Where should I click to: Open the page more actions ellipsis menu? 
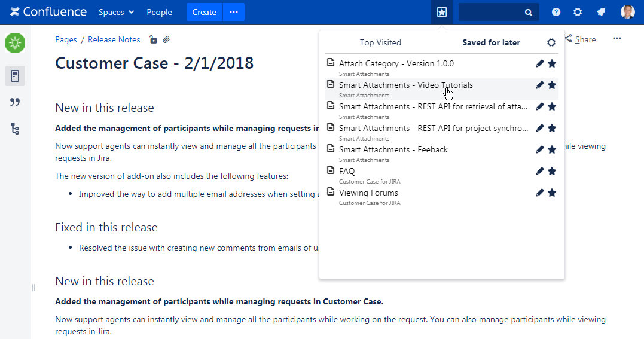click(x=616, y=39)
